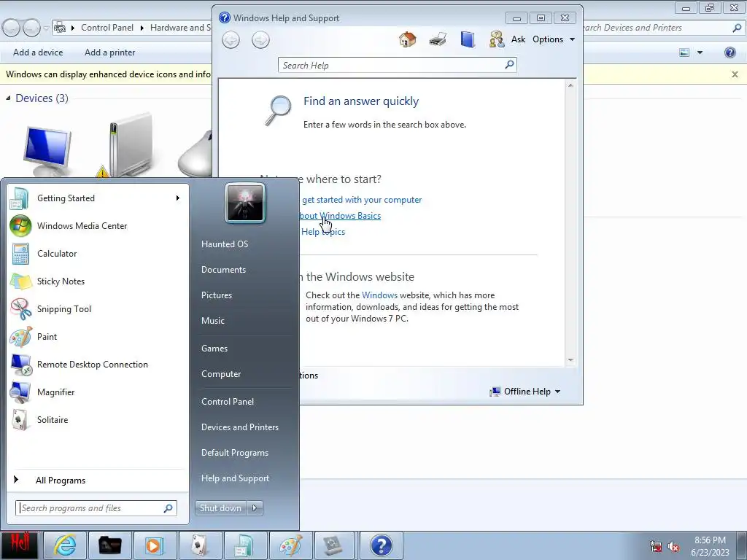Screen dimensions: 747x560
Task: Open Getting Started from Start menu
Action: [98, 198]
